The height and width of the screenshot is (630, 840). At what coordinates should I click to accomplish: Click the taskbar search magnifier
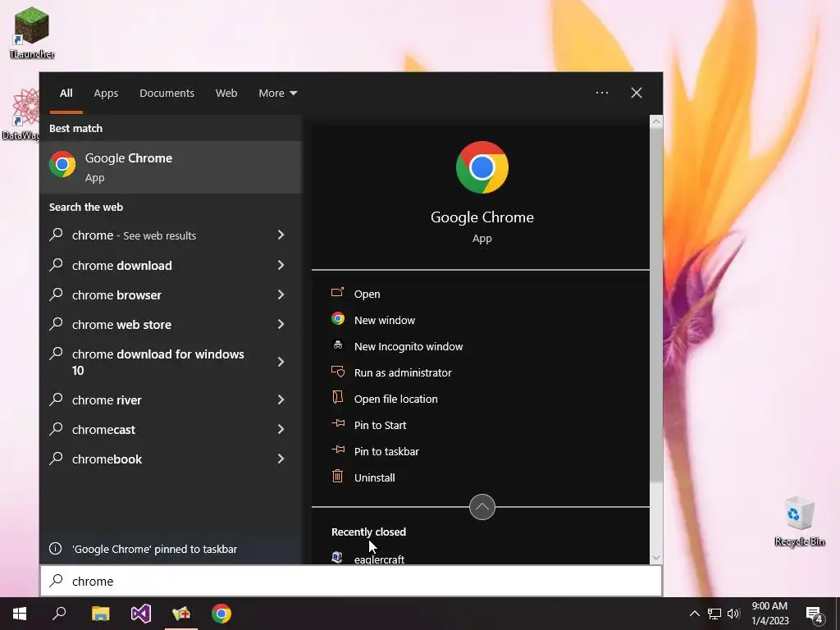[x=59, y=614]
